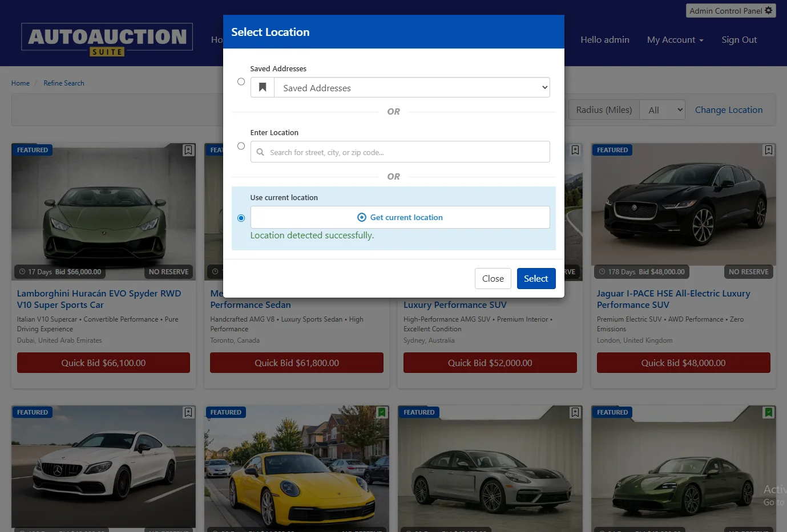Toggle bookmark on the yellow Porsche listing
This screenshot has height=532, width=787.
(382, 412)
